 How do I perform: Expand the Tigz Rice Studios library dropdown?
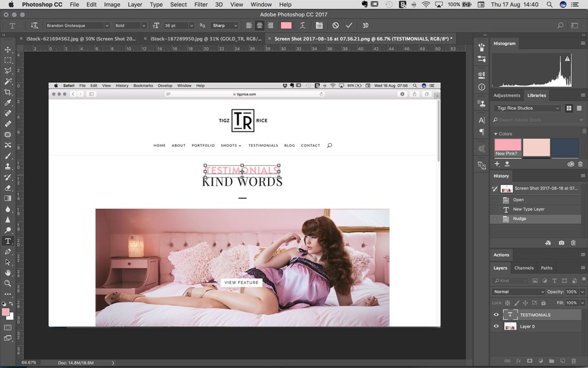(527, 108)
